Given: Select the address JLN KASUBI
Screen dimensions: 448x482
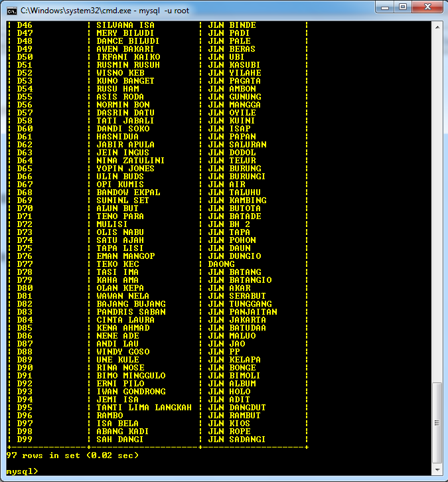Looking at the screenshot, I should point(234,65).
